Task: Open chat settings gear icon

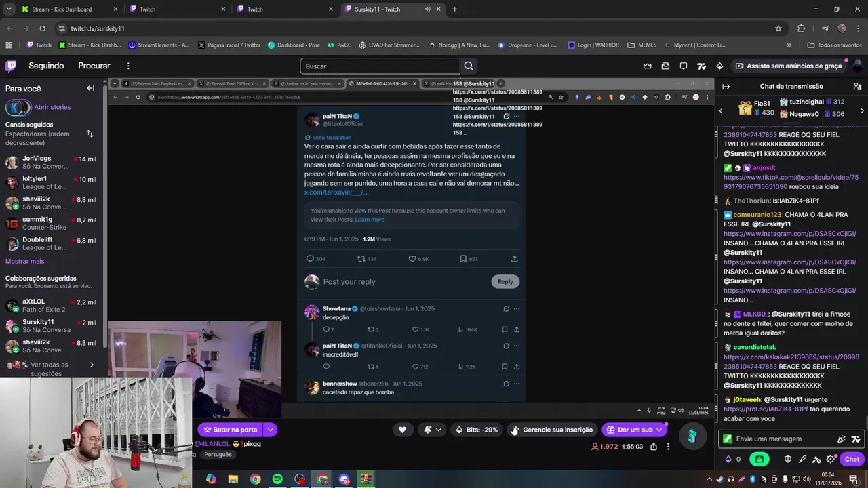Action: pos(831,459)
